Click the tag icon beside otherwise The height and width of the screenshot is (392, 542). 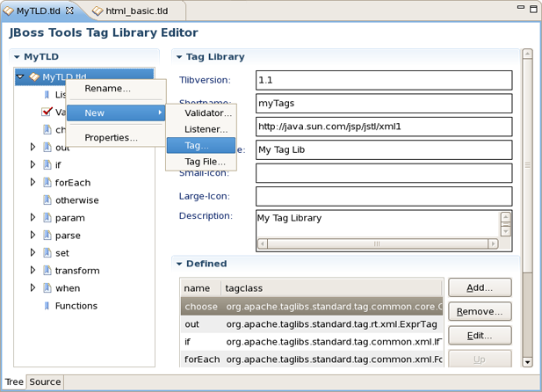(47, 200)
